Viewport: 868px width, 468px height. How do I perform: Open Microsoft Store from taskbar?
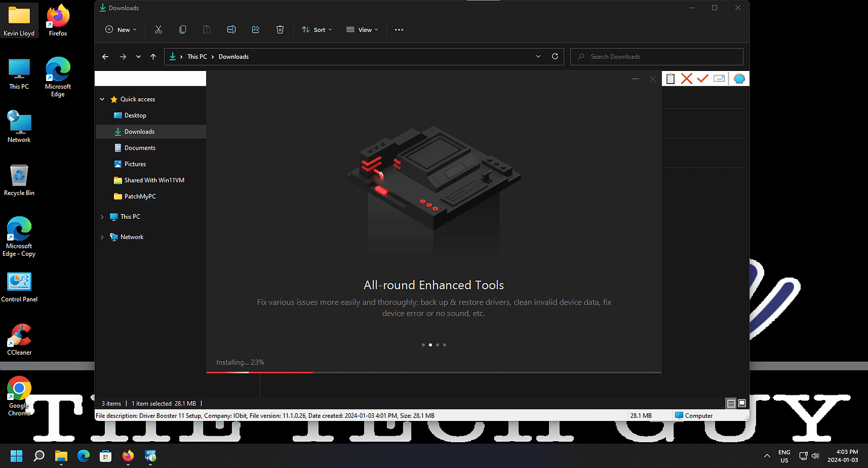click(106, 456)
